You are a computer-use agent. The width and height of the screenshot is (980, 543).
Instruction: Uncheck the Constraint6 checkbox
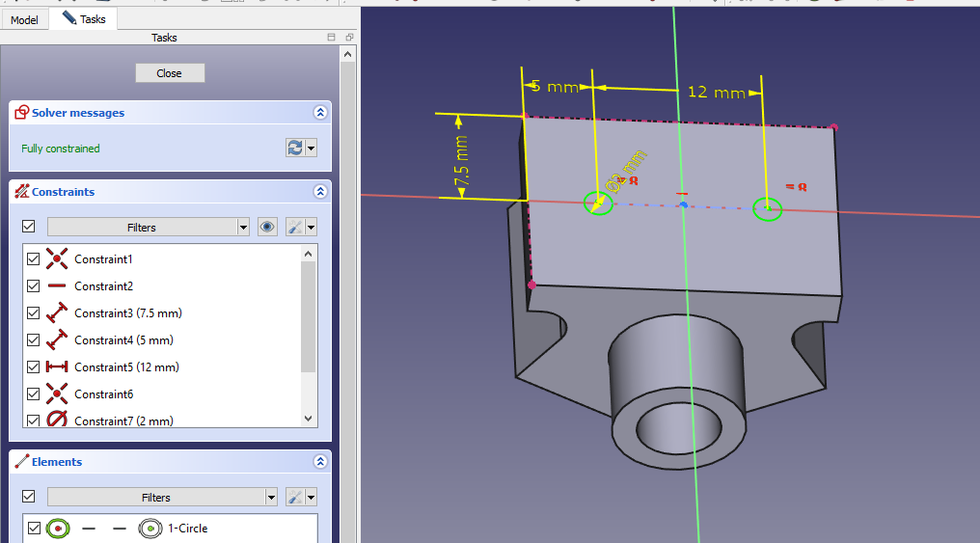[34, 394]
